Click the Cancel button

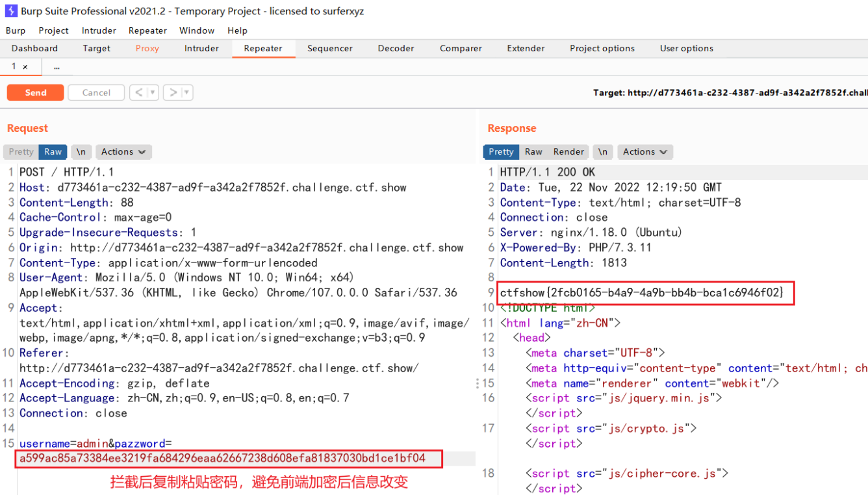click(96, 93)
